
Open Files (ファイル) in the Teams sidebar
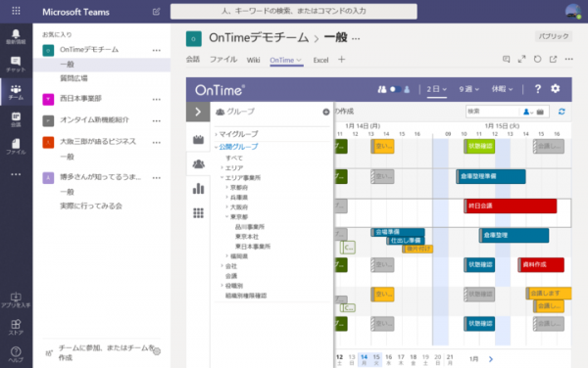pos(16,147)
